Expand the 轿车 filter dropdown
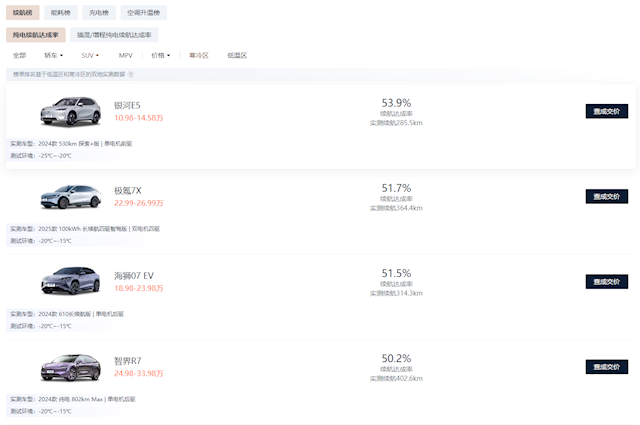This screenshot has height=425, width=640. pyautogui.click(x=53, y=56)
